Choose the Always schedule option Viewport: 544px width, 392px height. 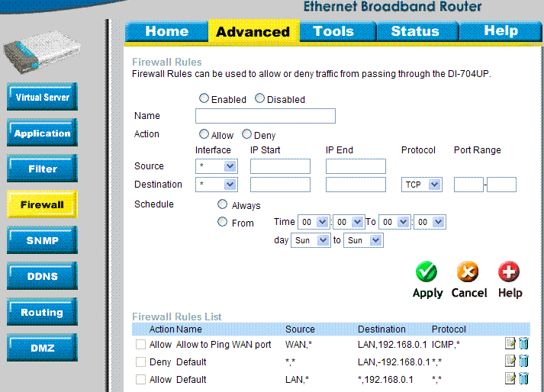tap(223, 204)
